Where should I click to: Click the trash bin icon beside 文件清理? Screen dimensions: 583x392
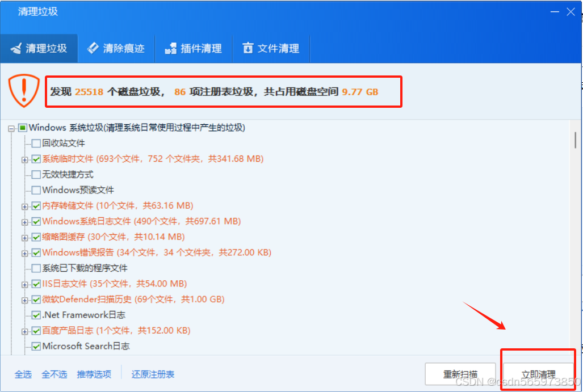(248, 48)
